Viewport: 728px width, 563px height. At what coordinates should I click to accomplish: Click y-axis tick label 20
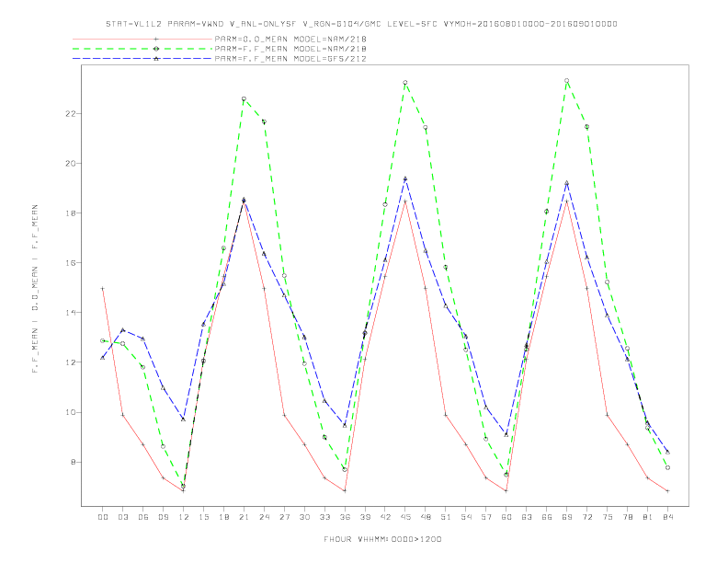(71, 164)
